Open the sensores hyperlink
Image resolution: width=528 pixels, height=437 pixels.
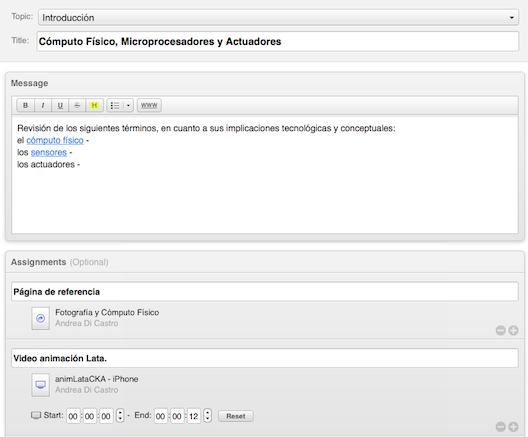click(x=49, y=153)
